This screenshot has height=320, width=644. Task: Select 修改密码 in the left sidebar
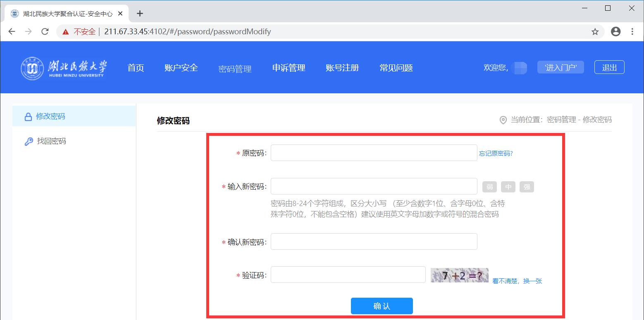[x=50, y=116]
